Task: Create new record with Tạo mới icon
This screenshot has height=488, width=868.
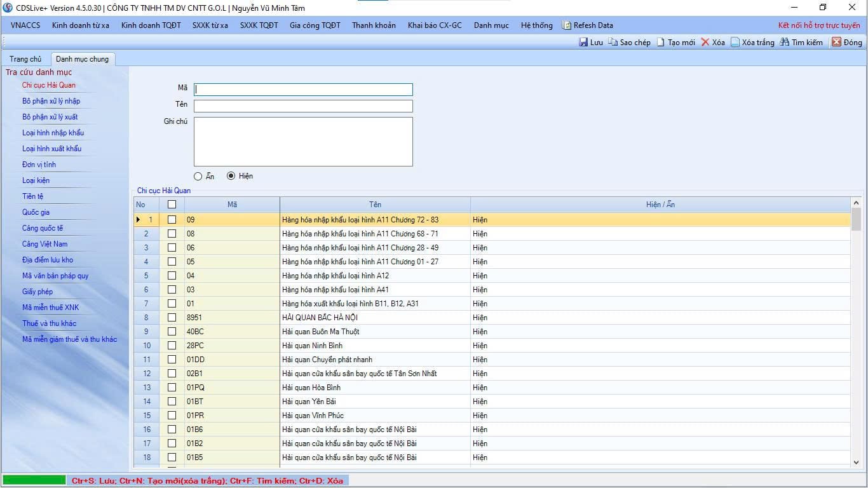Action: [x=661, y=43]
